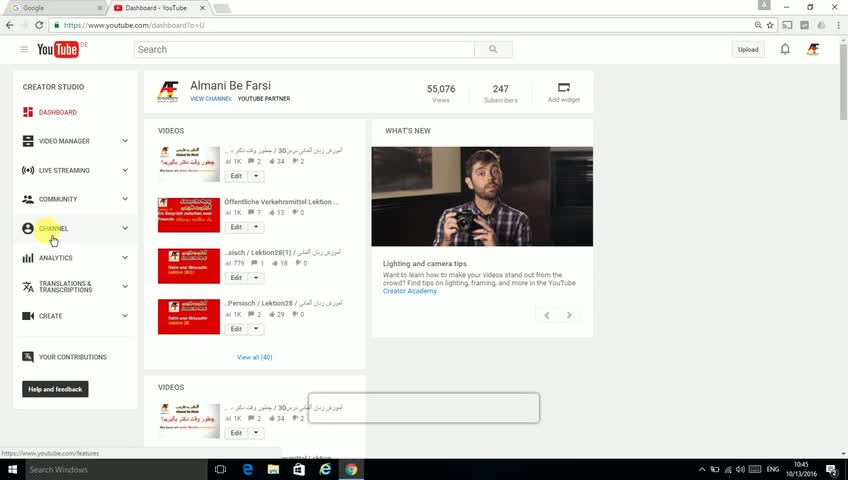Go to next What's New slide

coord(569,315)
